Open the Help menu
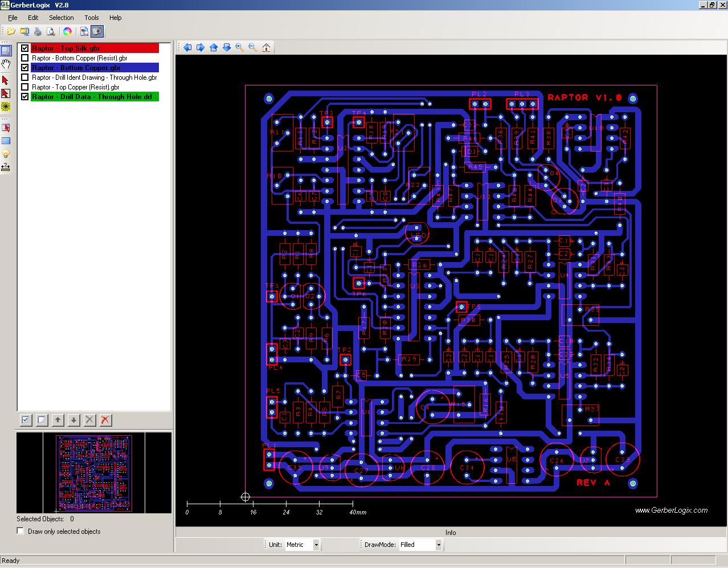Image resolution: width=728 pixels, height=568 pixels. click(x=116, y=18)
